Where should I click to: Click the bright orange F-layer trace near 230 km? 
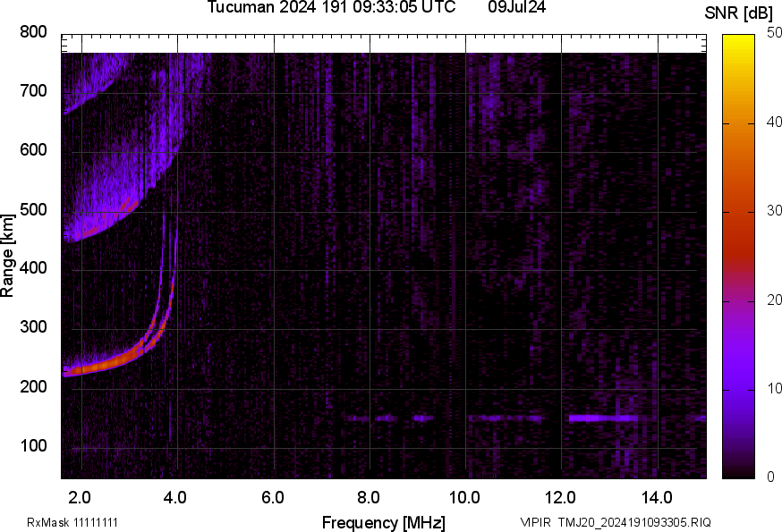click(102, 367)
